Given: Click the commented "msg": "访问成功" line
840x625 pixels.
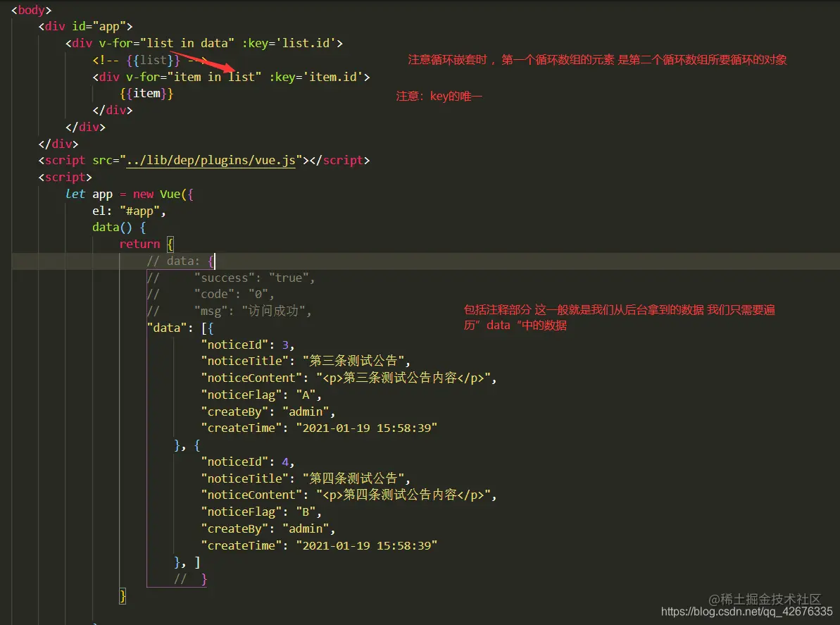Looking at the screenshot, I should coord(229,311).
